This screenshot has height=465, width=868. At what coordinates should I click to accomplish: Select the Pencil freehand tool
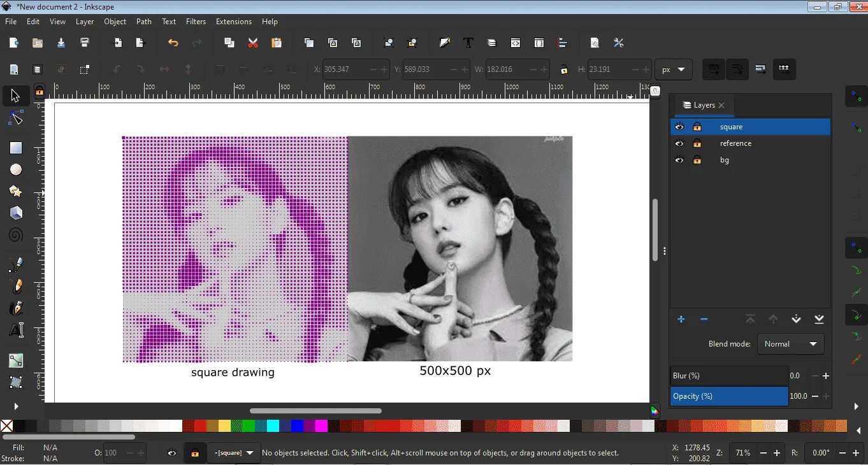(x=16, y=287)
